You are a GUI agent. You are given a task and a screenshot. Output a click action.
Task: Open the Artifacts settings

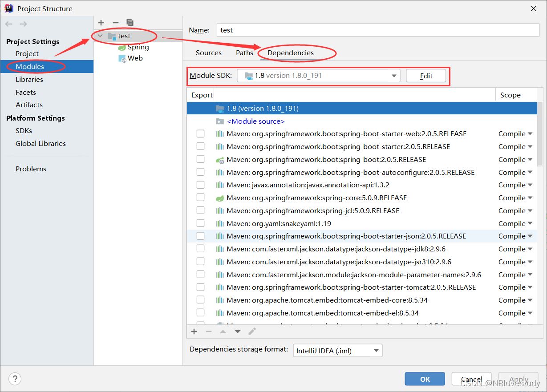click(x=29, y=105)
